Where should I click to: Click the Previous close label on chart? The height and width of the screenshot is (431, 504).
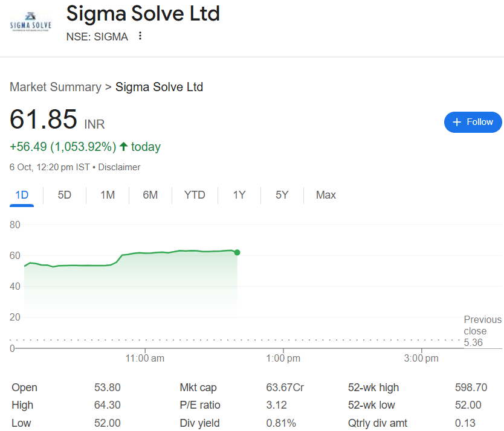pos(482,325)
